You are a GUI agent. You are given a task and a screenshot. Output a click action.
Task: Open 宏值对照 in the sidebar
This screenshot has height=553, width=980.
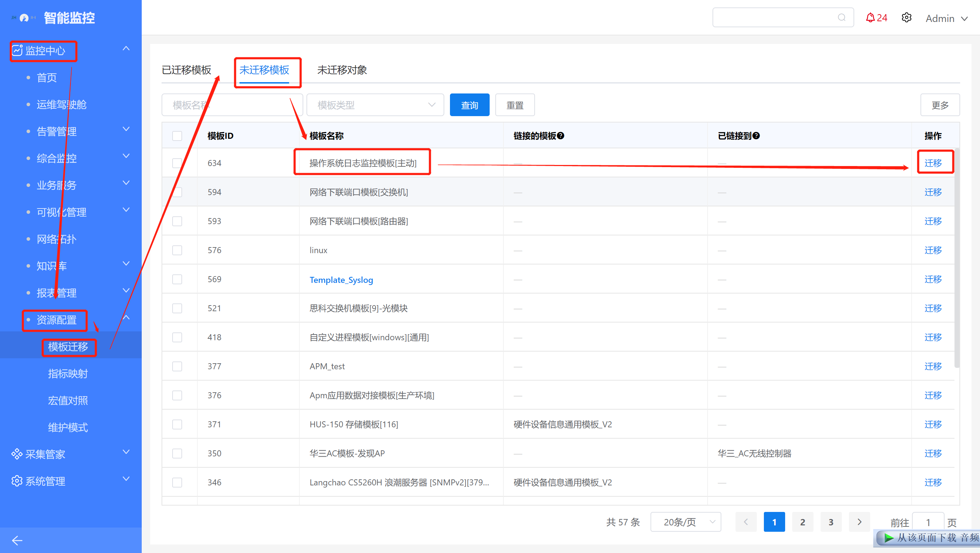point(68,401)
